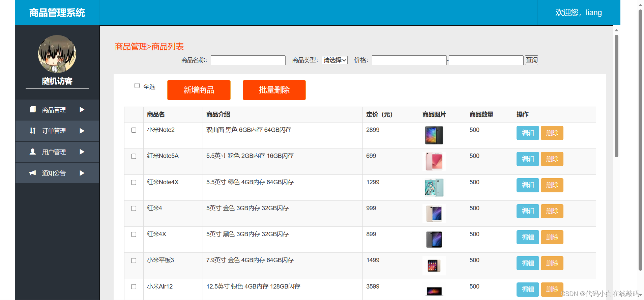Click the 新增商品 button
Viewport: 644px width, 300px height.
(x=199, y=90)
